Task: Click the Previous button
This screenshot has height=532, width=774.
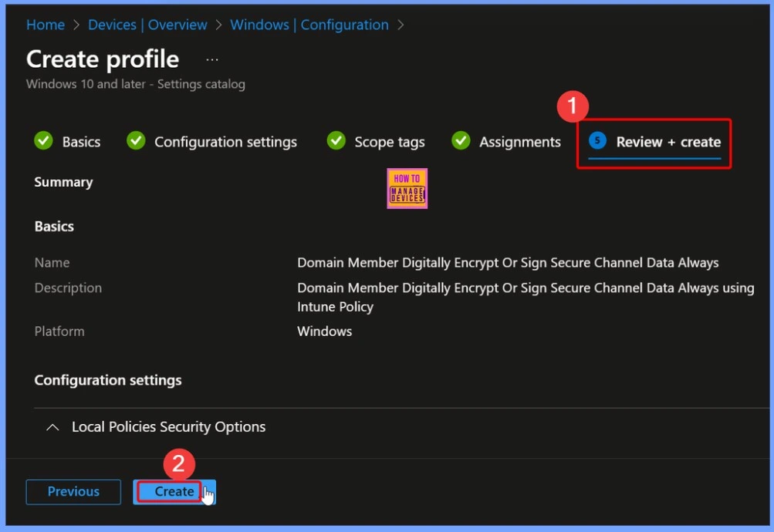Action: (73, 492)
